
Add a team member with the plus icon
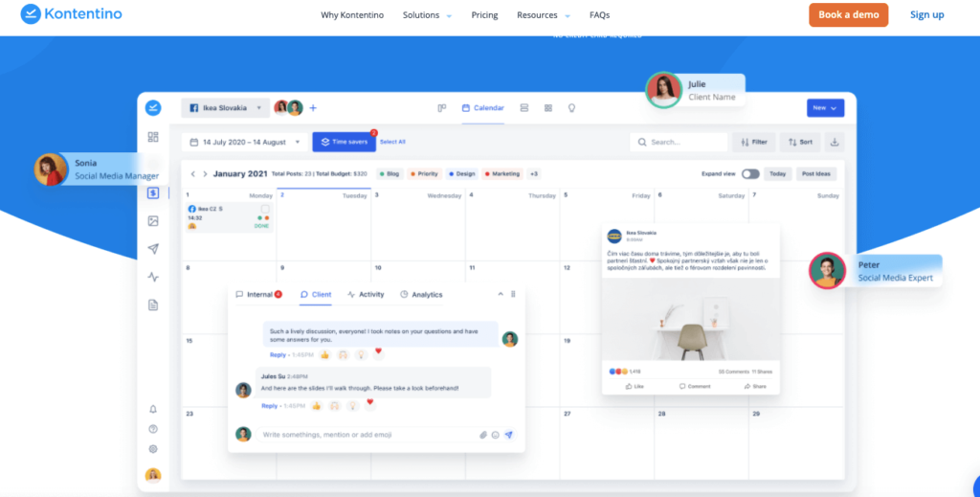pos(313,108)
